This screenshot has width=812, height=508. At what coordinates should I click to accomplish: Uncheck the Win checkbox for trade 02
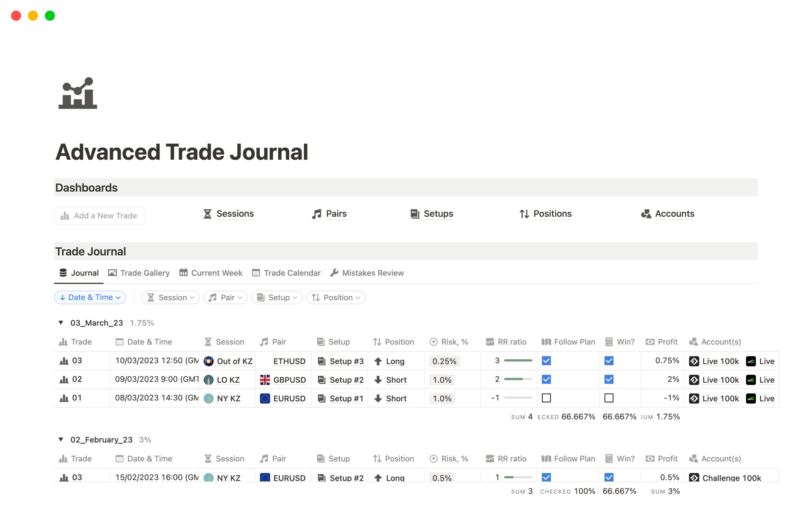[609, 379]
